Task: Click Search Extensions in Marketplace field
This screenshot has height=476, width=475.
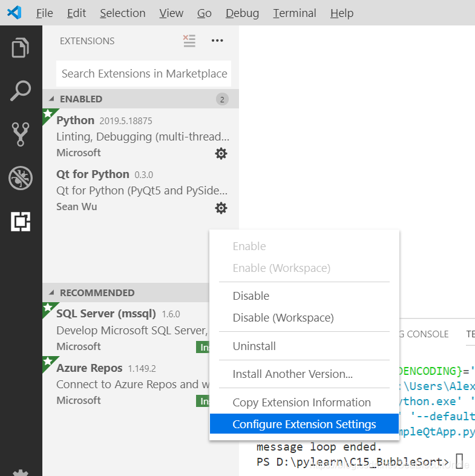Action: pos(144,73)
